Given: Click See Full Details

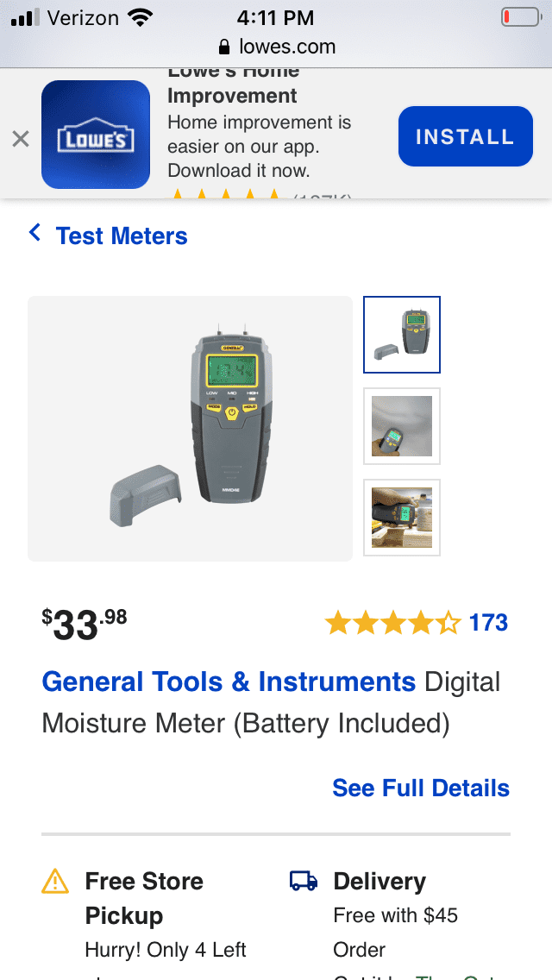Looking at the screenshot, I should 421,788.
